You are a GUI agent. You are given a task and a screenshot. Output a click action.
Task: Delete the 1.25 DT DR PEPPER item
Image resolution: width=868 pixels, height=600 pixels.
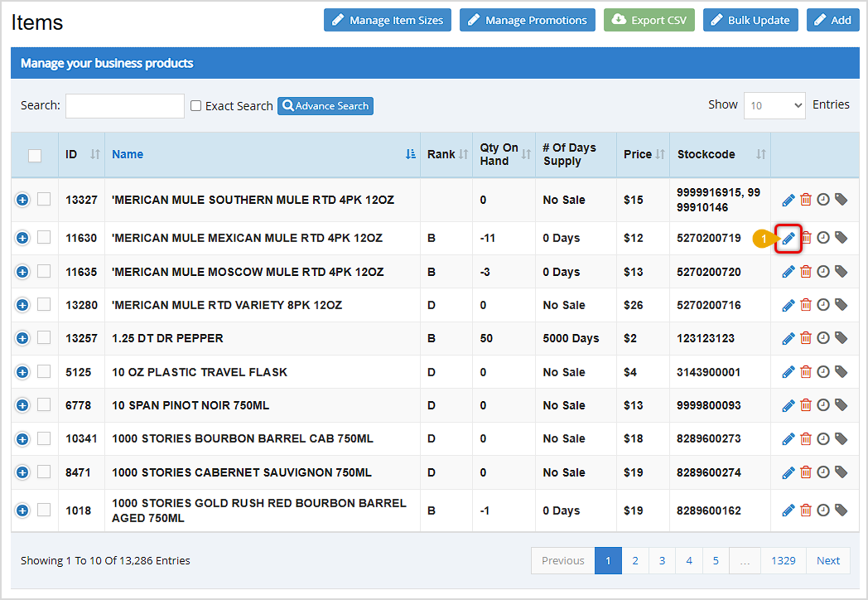click(x=806, y=338)
